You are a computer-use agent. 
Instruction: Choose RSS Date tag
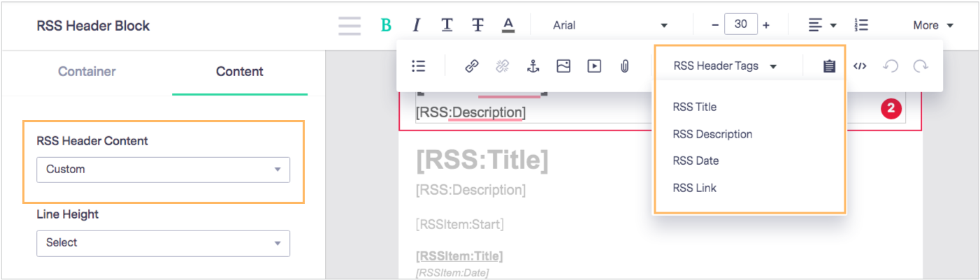pos(696,161)
